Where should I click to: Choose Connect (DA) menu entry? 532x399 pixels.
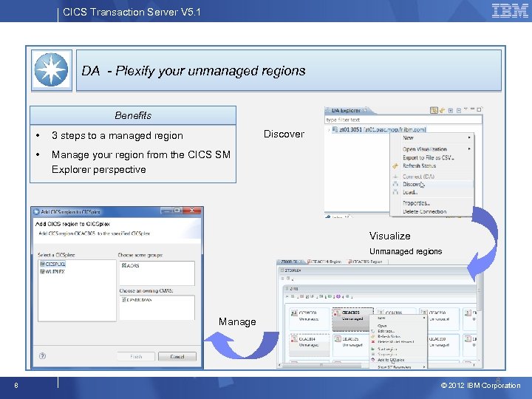point(432,177)
